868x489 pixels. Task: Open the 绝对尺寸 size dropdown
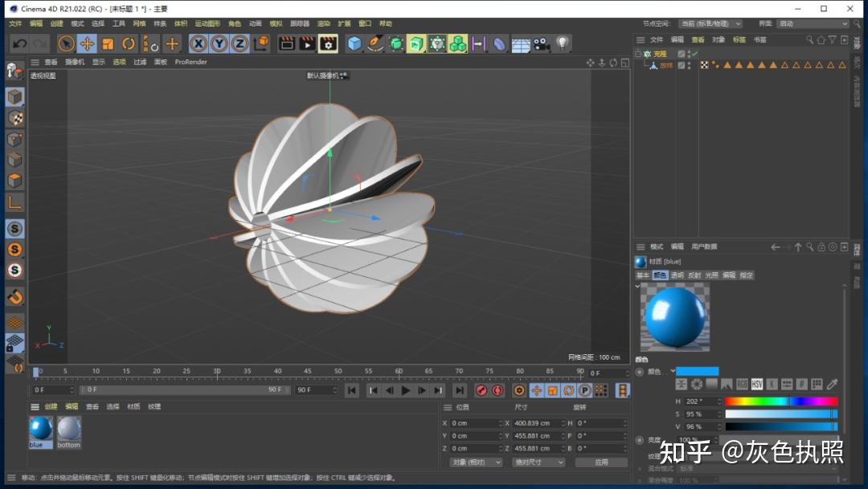click(538, 462)
